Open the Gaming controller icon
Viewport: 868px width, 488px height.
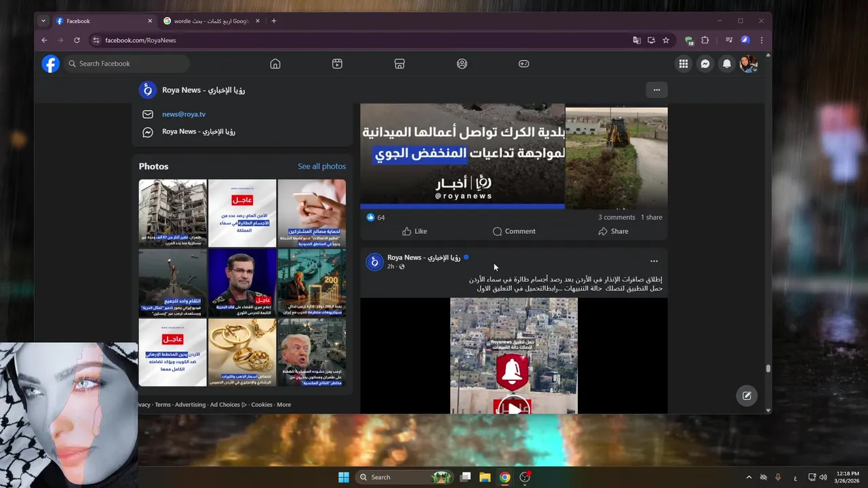point(524,64)
